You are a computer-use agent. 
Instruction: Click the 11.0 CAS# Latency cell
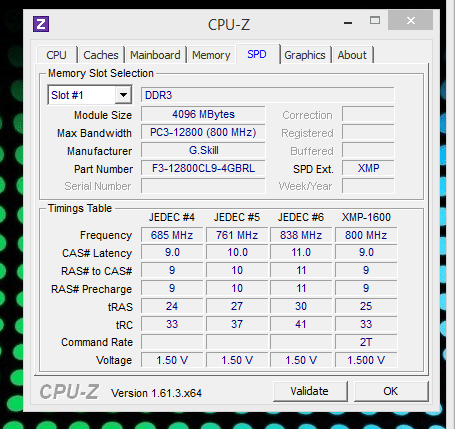(301, 252)
